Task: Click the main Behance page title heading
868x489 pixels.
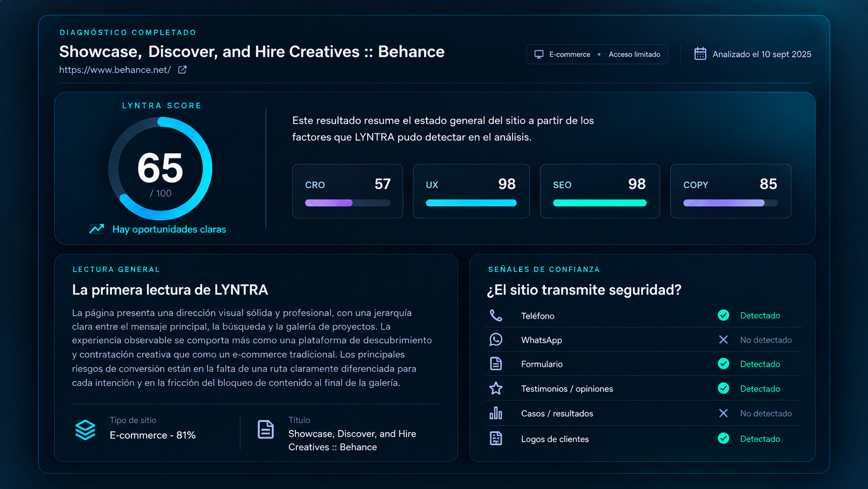Action: [252, 51]
